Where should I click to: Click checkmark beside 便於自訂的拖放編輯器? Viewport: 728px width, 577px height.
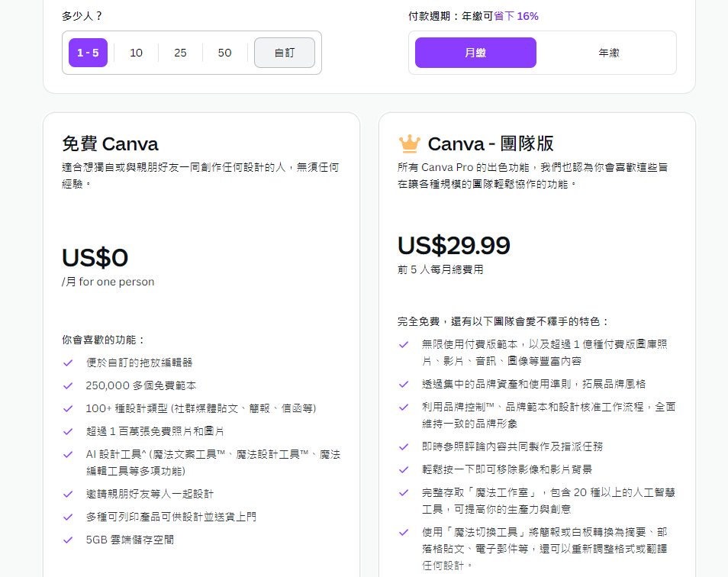coord(68,363)
